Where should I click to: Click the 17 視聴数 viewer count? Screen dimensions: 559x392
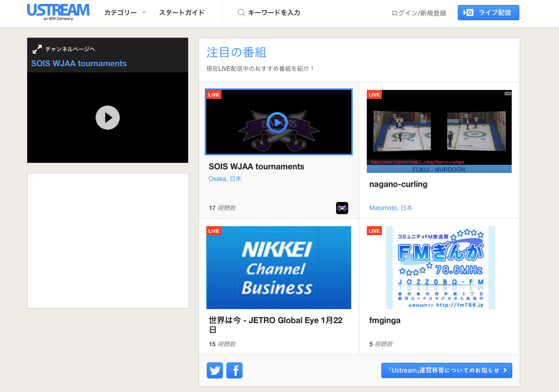pyautogui.click(x=222, y=208)
